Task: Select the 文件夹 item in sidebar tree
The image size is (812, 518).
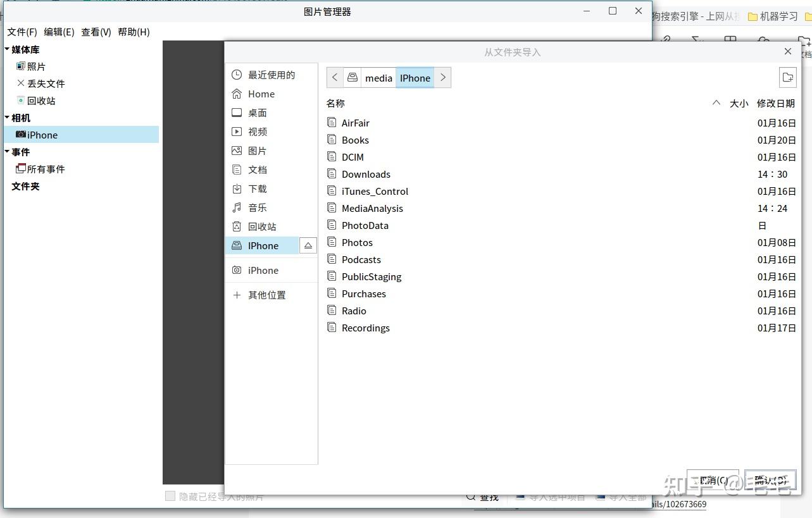Action: (25, 186)
